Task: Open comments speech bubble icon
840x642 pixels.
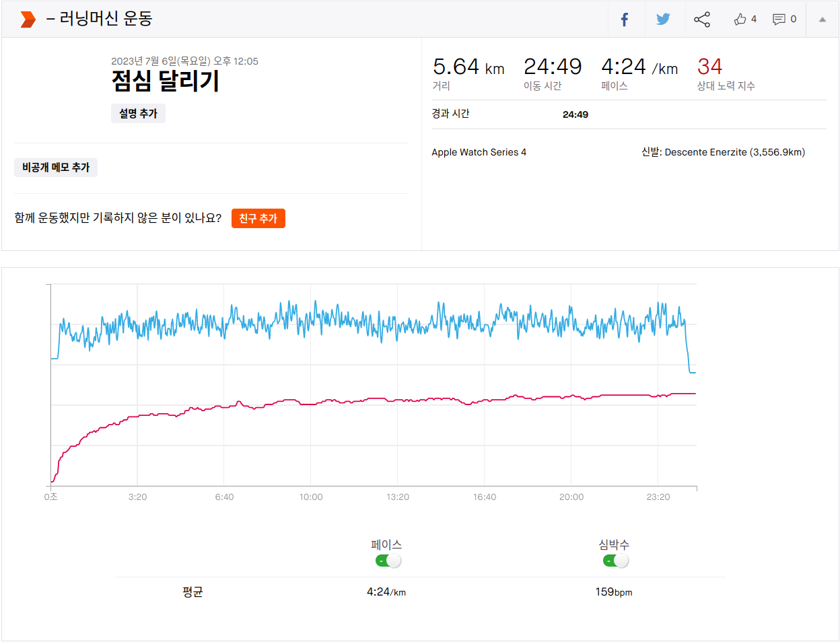Action: [x=779, y=20]
